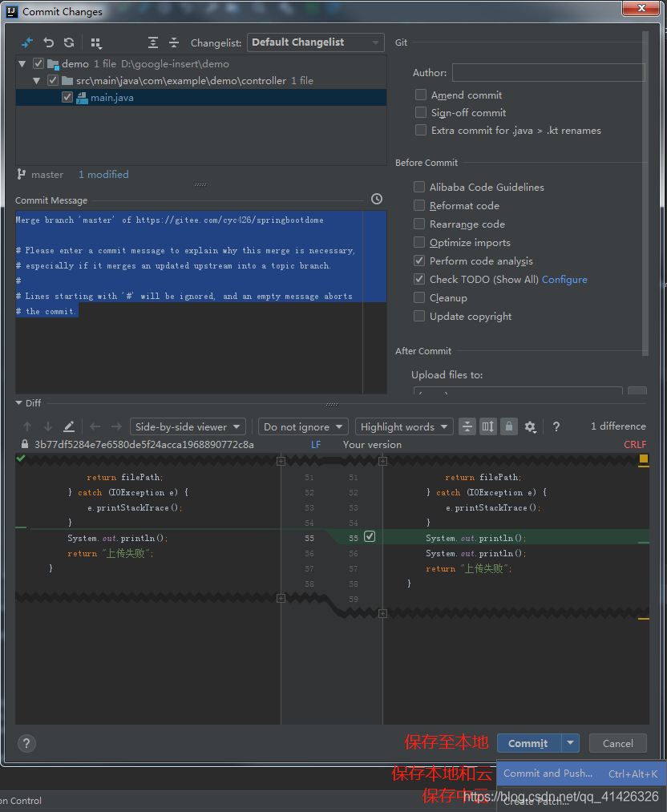Open the Side-by-side viewer dropdown
667x812 pixels.
click(x=188, y=427)
